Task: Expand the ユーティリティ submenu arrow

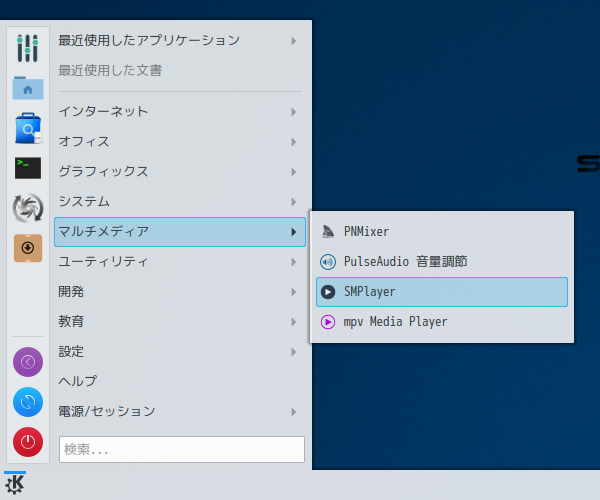Action: pos(293,262)
